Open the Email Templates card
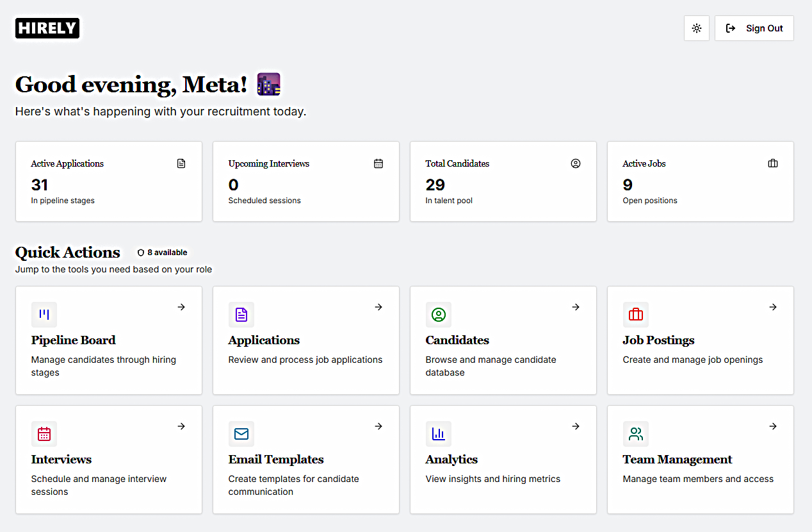The height and width of the screenshot is (532, 812). pos(305,460)
